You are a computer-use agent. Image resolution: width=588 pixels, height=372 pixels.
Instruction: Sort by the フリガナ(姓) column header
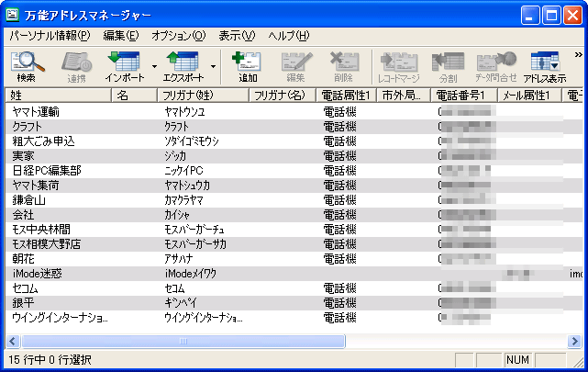203,96
